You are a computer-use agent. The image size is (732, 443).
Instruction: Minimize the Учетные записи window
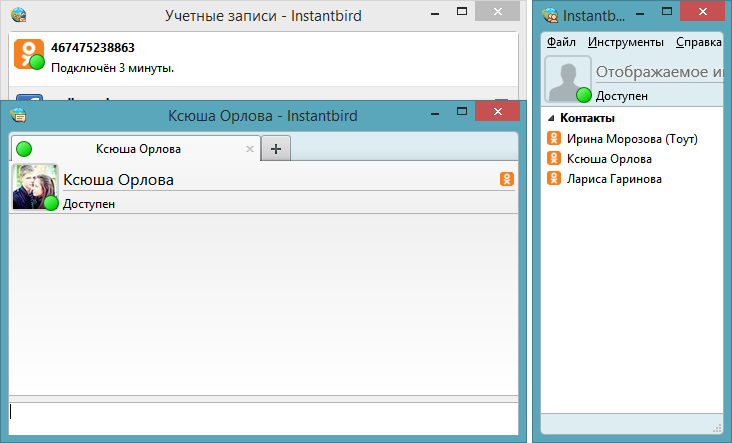point(435,14)
